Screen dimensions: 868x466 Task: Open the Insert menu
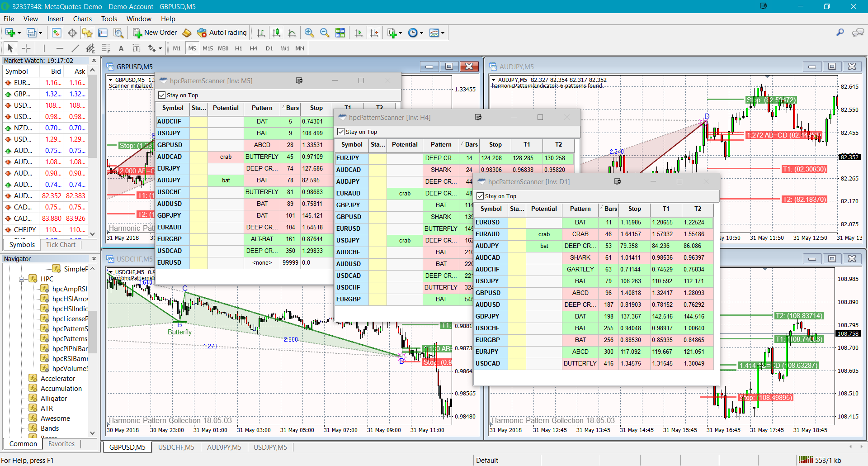coord(56,19)
